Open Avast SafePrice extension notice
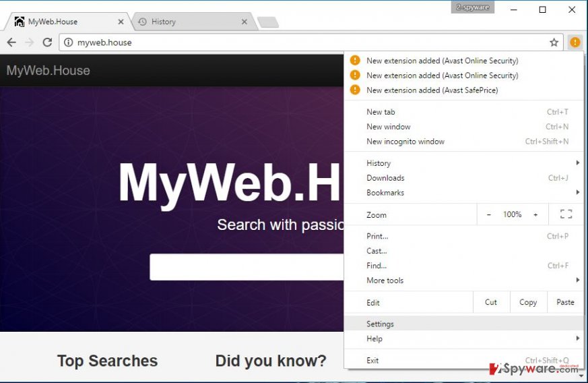This screenshot has height=383, width=588. [x=463, y=90]
